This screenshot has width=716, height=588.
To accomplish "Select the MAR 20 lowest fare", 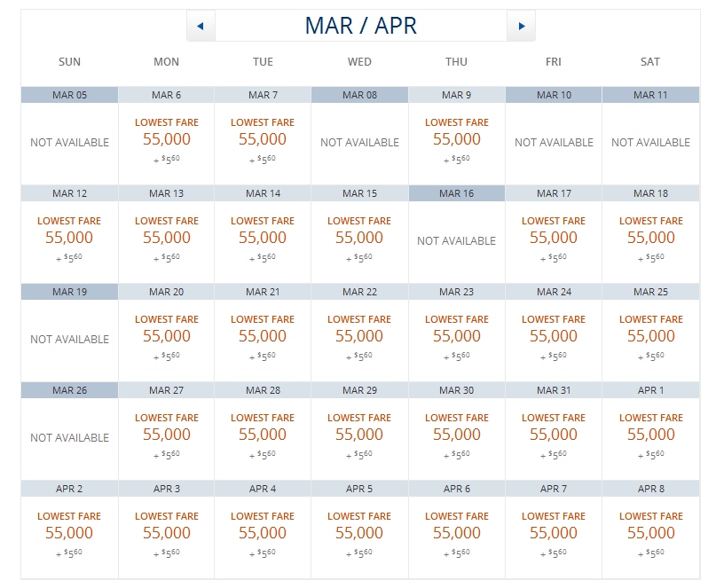I will pyautogui.click(x=166, y=336).
